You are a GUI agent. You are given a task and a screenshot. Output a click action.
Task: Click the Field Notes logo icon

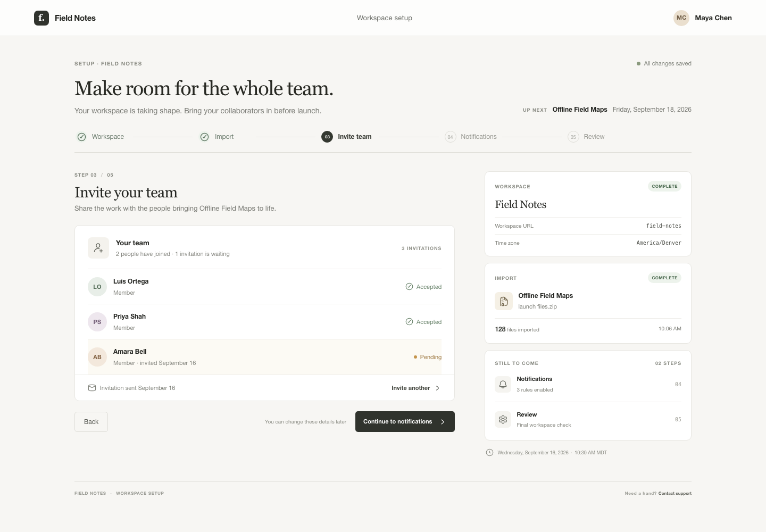tap(41, 18)
